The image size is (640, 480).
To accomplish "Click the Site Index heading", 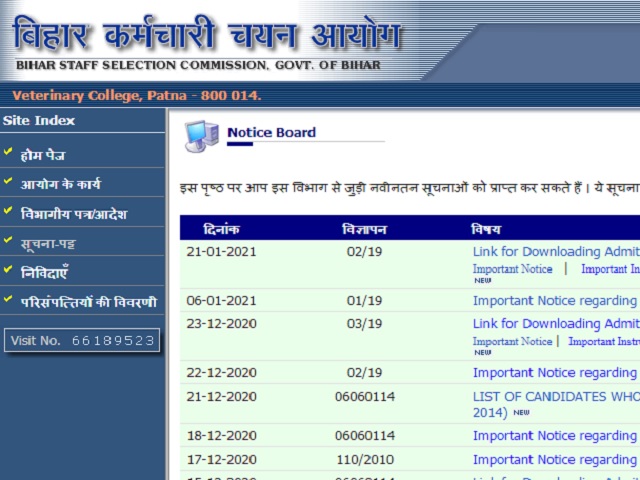I will coord(39,121).
